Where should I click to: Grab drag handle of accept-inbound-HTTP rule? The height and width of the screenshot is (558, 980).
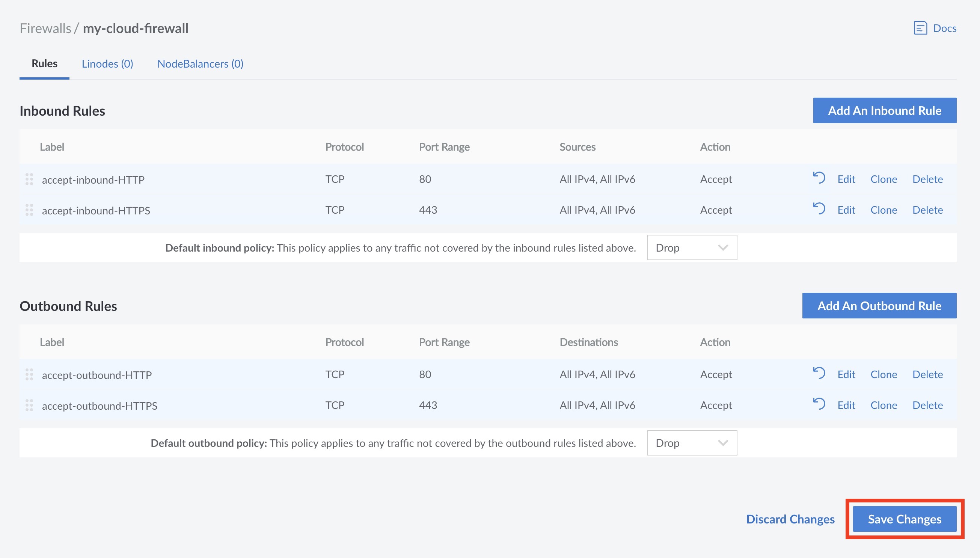29,179
